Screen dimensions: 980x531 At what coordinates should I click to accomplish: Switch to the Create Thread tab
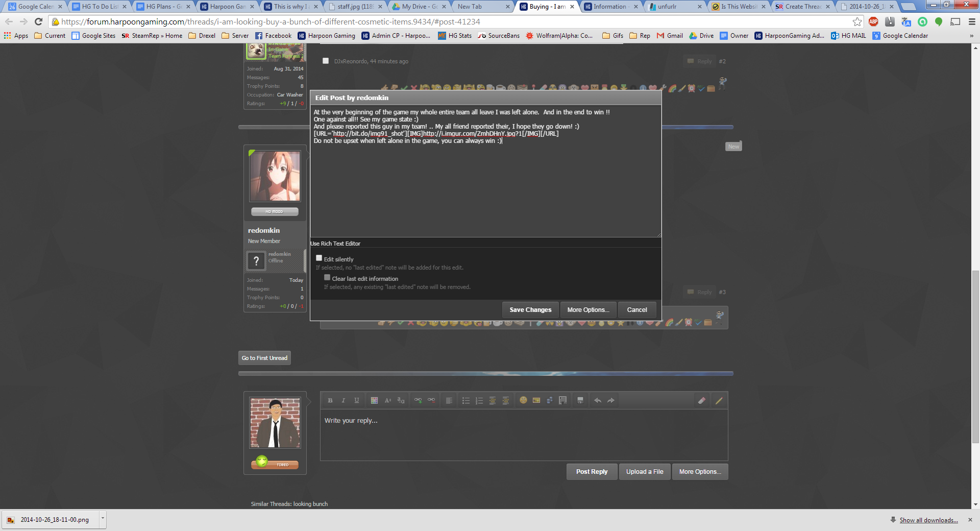[x=803, y=7]
